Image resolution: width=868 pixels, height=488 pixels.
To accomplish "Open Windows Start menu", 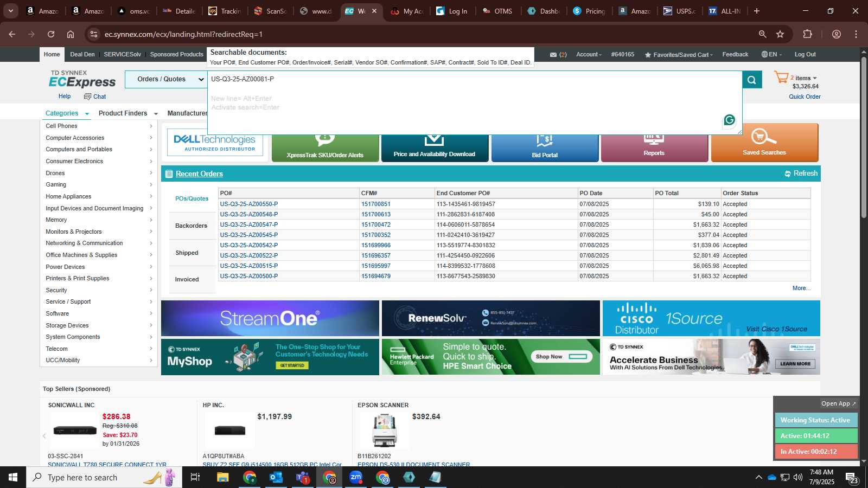I will click(13, 477).
